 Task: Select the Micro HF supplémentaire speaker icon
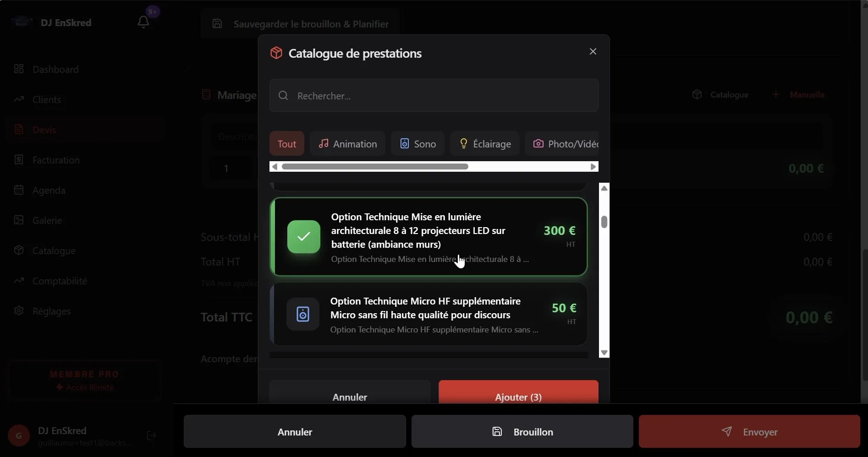[x=303, y=314]
